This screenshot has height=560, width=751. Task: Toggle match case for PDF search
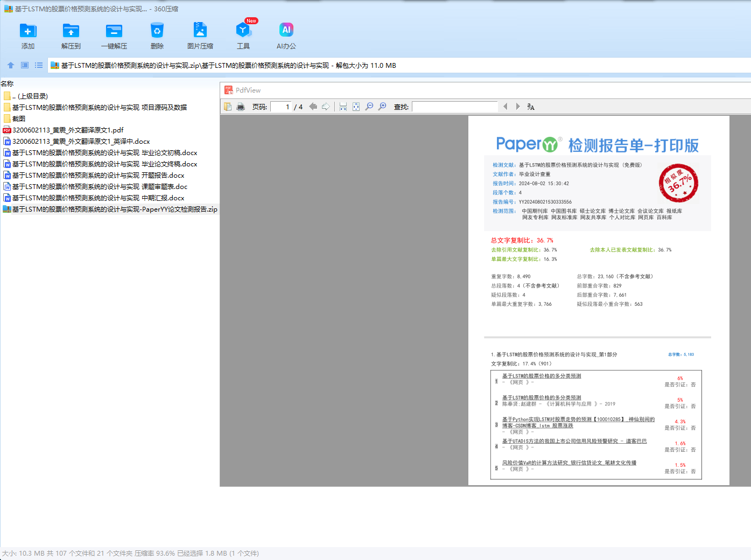[x=531, y=107]
